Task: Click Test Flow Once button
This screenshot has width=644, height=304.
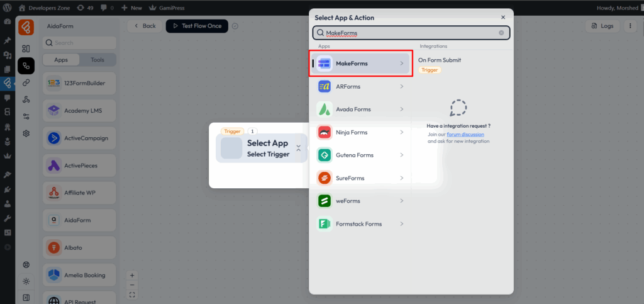Action: click(x=197, y=26)
